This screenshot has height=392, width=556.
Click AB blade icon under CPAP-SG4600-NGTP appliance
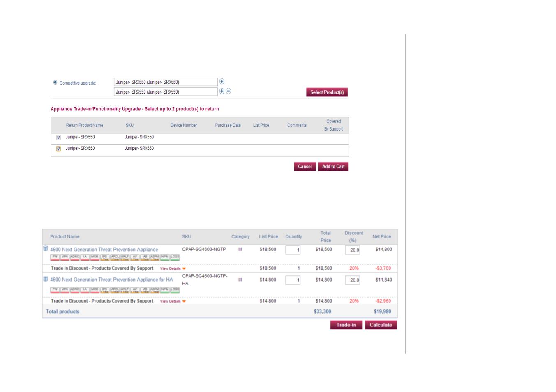pyautogui.click(x=145, y=257)
